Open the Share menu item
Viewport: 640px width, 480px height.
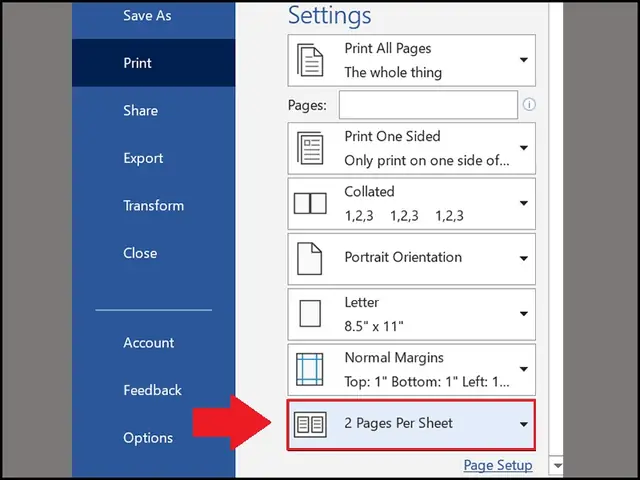pos(140,111)
